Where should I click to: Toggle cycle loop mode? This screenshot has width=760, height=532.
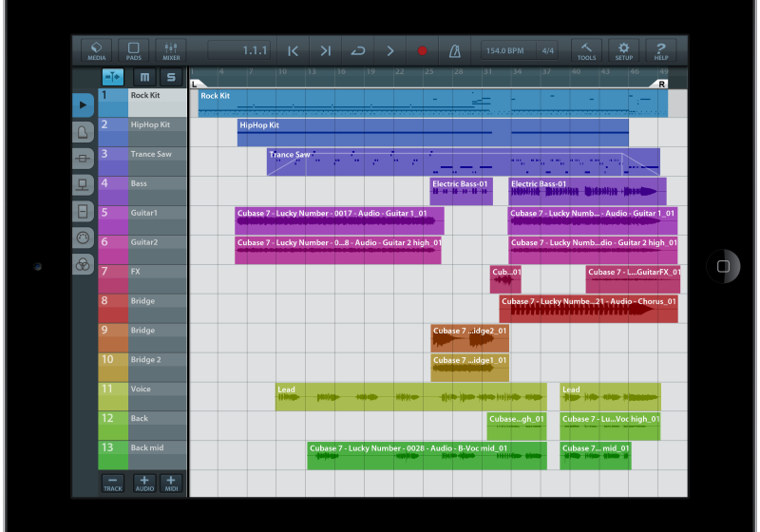coord(357,51)
